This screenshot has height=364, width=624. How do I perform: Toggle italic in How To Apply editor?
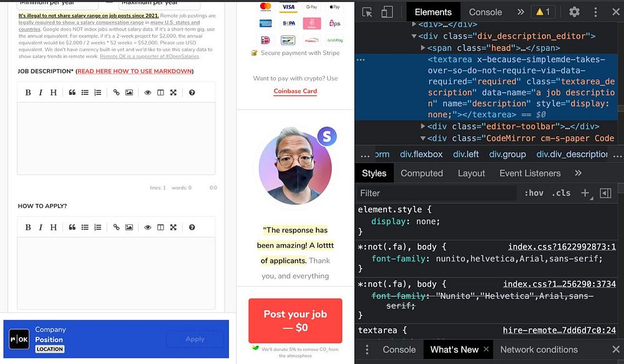(41, 228)
